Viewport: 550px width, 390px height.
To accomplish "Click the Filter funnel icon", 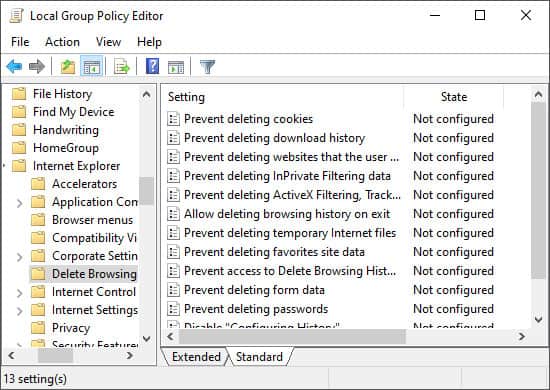I will click(207, 66).
